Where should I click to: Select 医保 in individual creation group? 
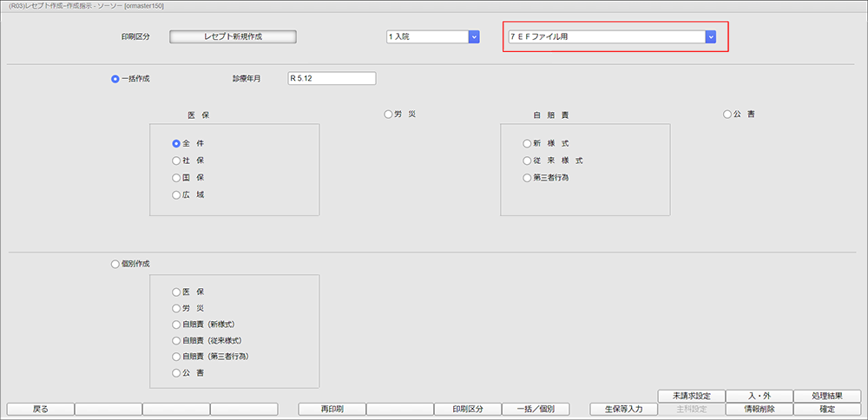click(176, 292)
